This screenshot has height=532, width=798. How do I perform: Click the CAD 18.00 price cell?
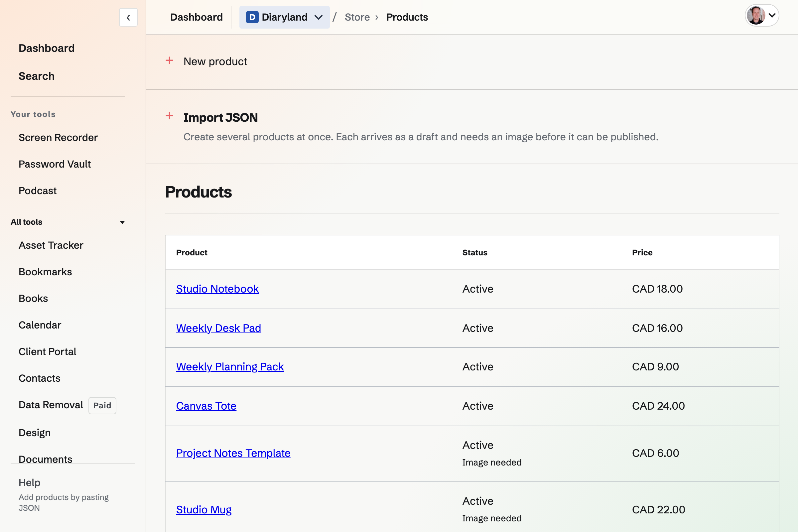pos(657,289)
